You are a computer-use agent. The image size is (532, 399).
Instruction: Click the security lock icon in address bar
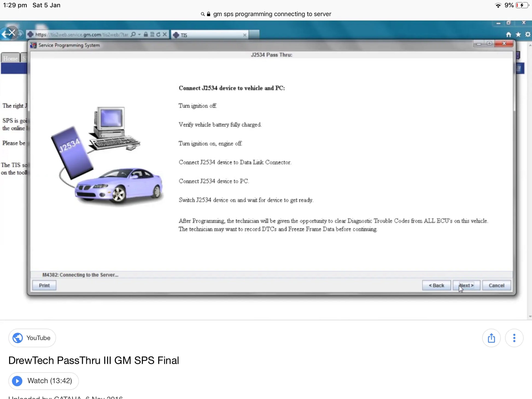tap(146, 34)
